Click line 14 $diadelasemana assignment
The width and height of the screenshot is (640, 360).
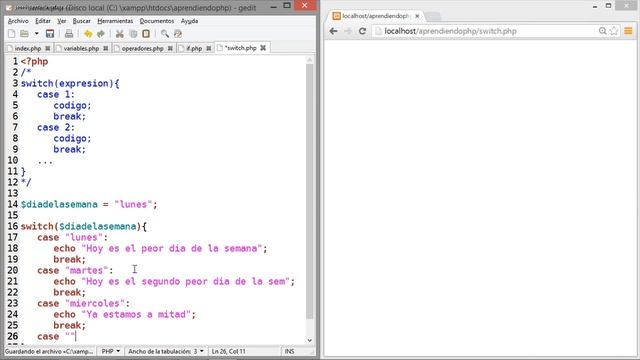pos(89,204)
